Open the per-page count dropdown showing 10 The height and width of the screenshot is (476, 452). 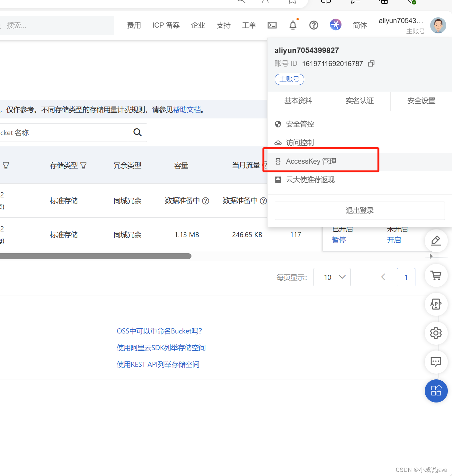pyautogui.click(x=332, y=277)
